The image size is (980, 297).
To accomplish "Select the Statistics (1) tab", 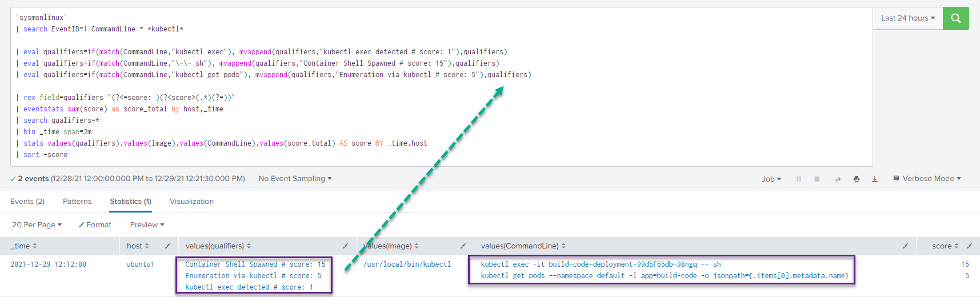I will coord(130,202).
